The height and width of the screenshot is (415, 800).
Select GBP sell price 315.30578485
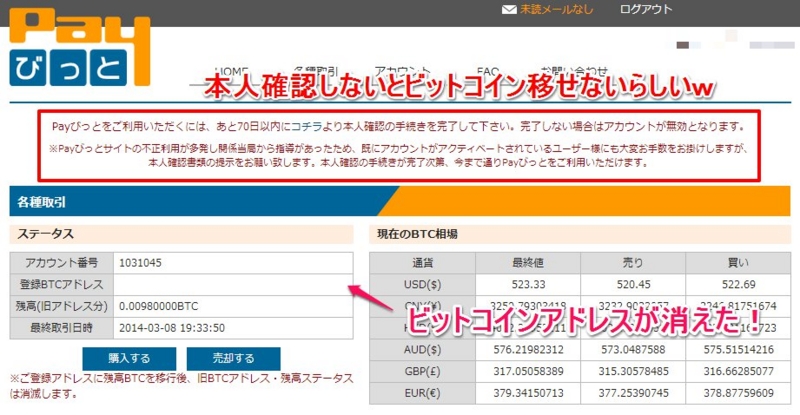tap(633, 371)
